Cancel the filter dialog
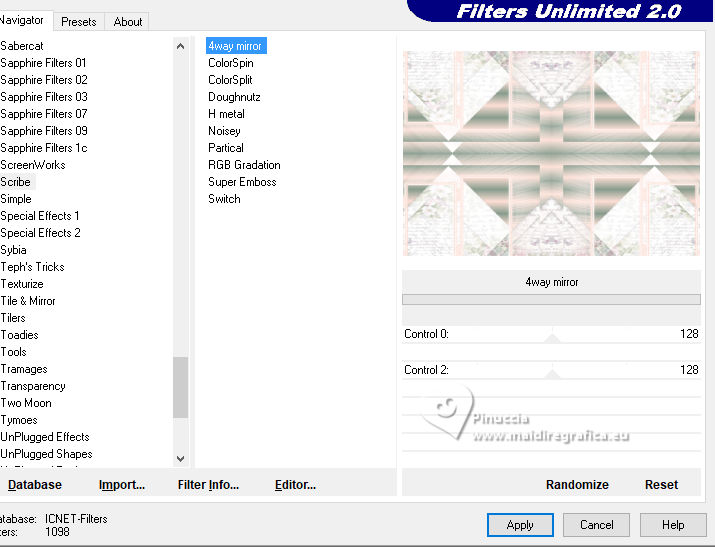The height and width of the screenshot is (547, 715). click(596, 525)
